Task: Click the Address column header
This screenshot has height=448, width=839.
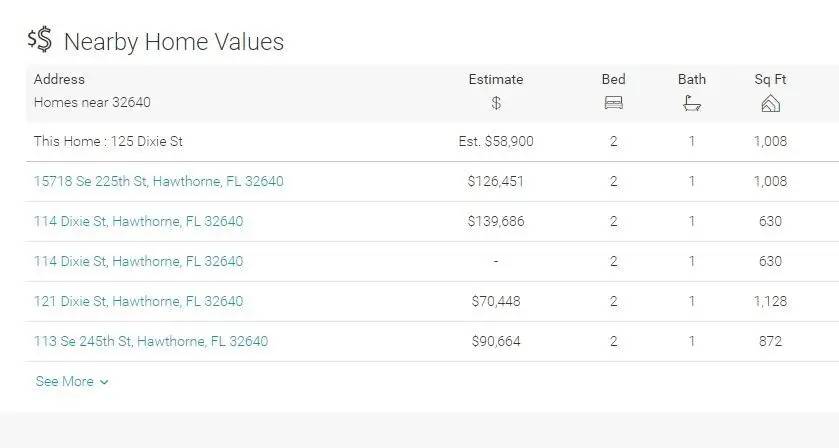Action: [59, 79]
